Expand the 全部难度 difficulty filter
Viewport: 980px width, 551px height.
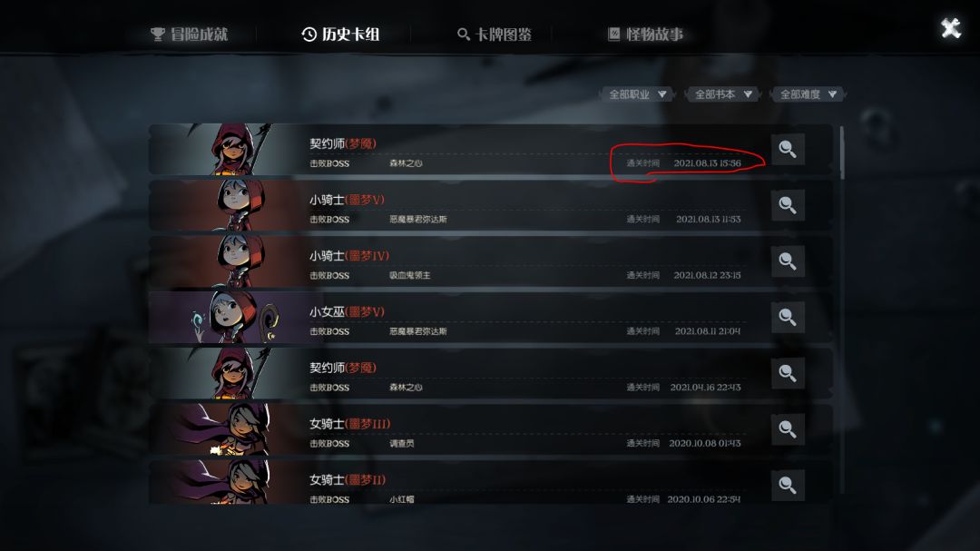[x=808, y=94]
